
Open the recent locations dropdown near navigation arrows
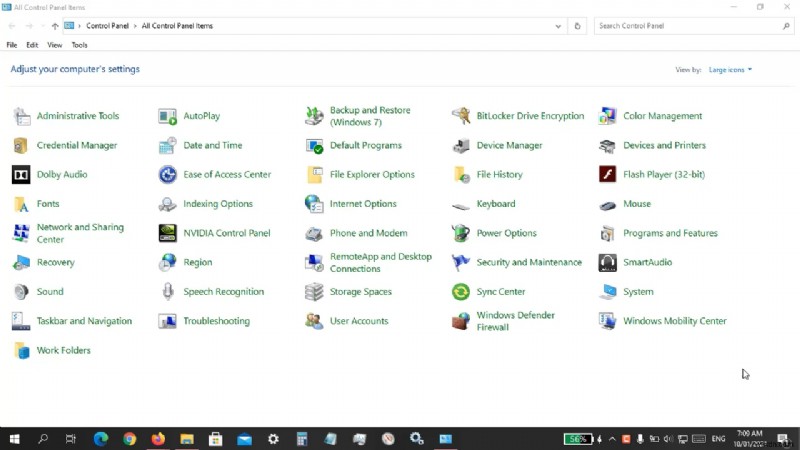coord(42,26)
